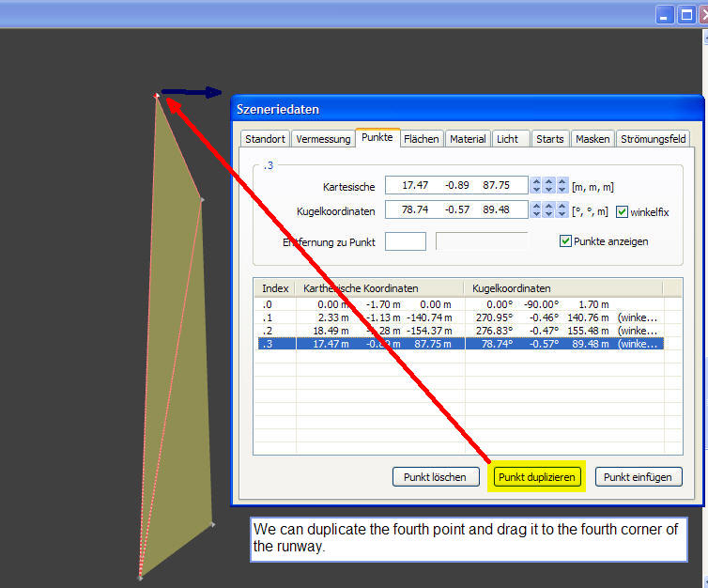Decrease Kugelkoordinaten second angle with down arrow
This screenshot has width=708, height=588.
click(549, 213)
